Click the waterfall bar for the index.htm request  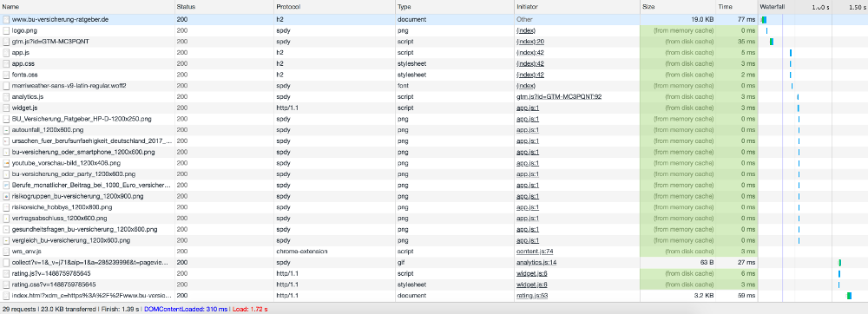click(x=849, y=296)
